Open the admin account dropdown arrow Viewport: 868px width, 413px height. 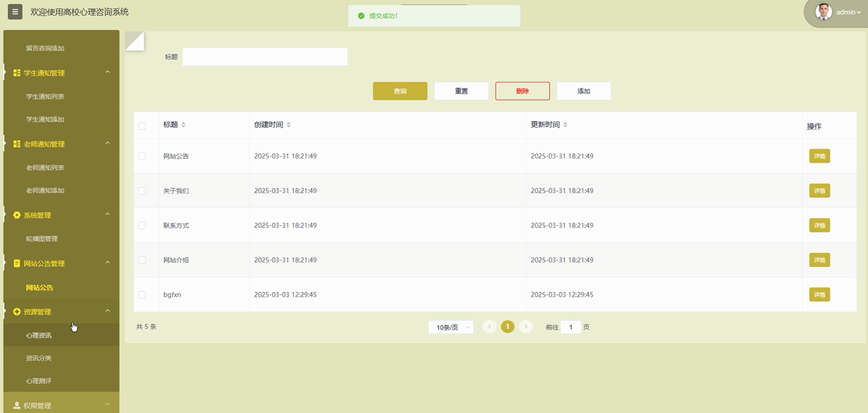click(x=859, y=13)
